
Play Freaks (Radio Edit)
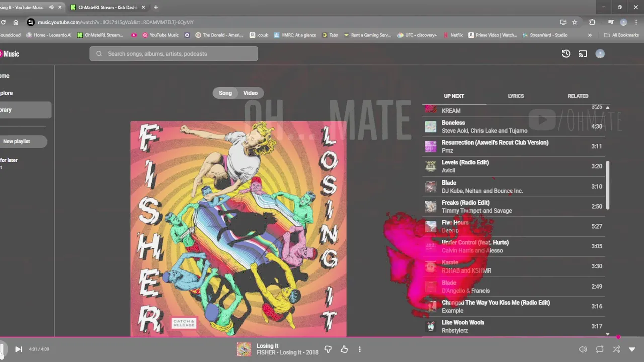[x=513, y=207]
